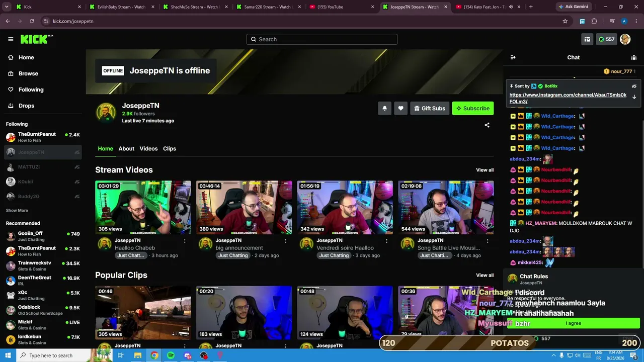The image size is (644, 362).
Task: Expand Show More followed channels
Action: pos(17,211)
